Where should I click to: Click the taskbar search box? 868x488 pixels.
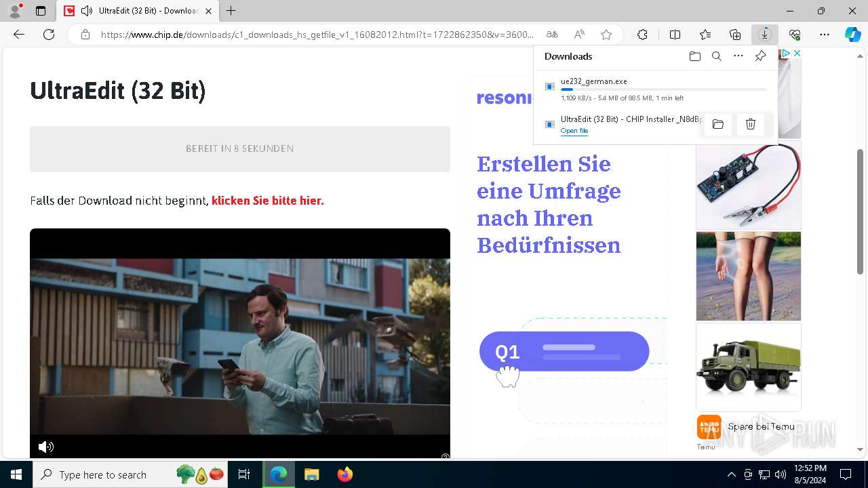pos(131,474)
